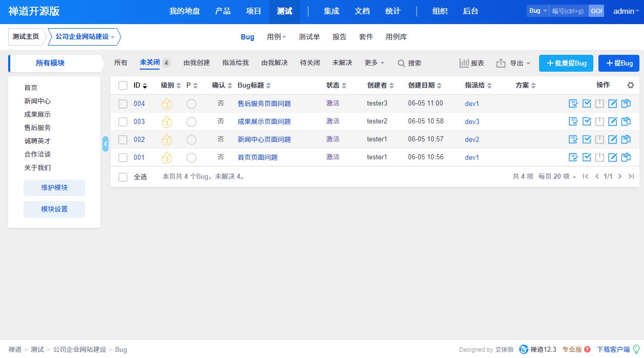Click edit pencil icon for bug 001
Screen dimensions: 644x358
click(x=612, y=157)
